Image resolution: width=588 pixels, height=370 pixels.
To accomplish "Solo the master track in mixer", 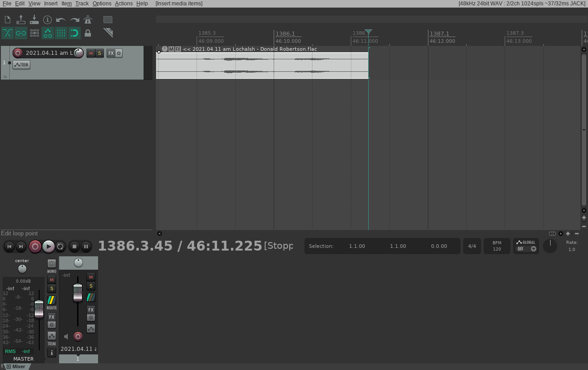I will pyautogui.click(x=52, y=288).
